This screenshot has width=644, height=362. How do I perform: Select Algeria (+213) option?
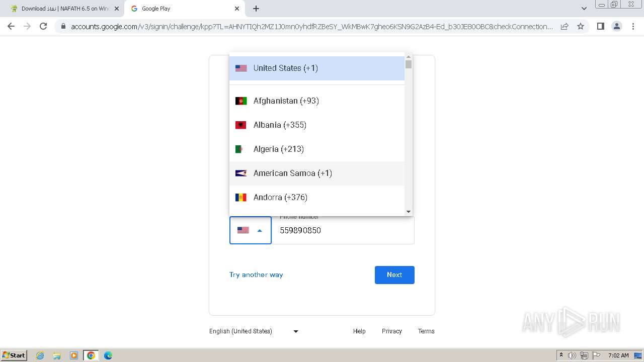[x=317, y=149]
